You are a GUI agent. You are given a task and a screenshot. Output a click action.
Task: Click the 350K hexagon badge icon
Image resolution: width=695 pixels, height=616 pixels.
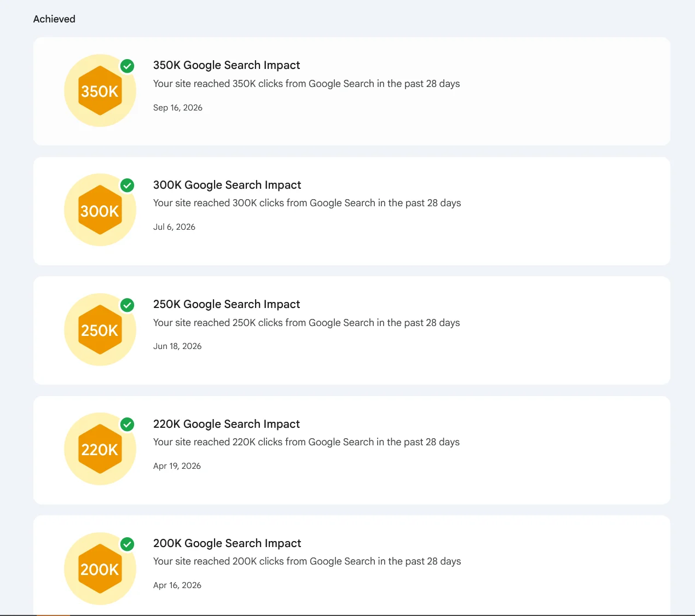click(100, 91)
